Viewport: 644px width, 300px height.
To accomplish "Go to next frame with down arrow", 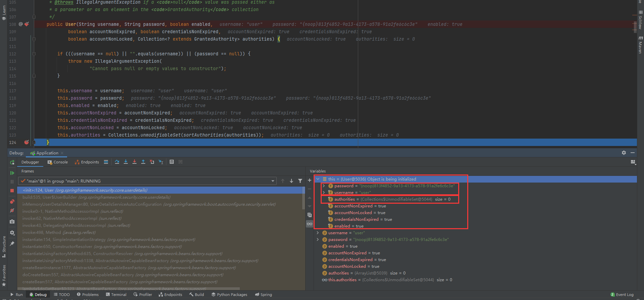I will click(x=291, y=181).
